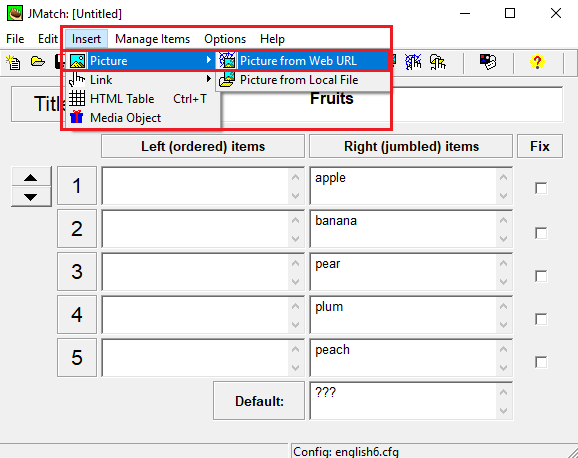Click the yellow help question mark icon

tap(537, 62)
